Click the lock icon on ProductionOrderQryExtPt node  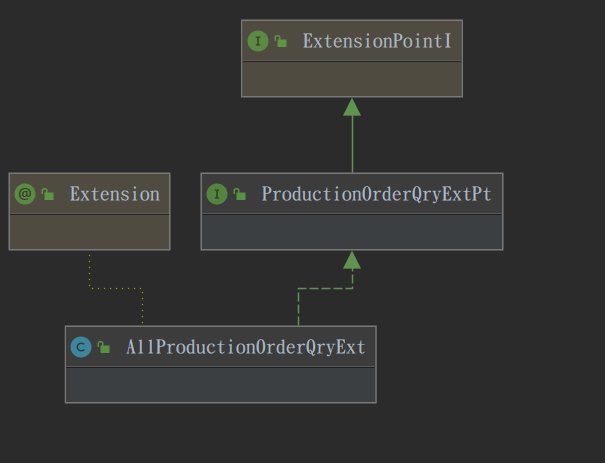tap(240, 194)
